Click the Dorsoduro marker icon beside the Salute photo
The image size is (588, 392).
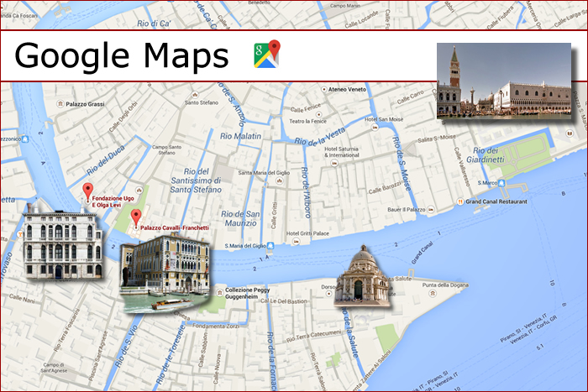tap(329, 294)
